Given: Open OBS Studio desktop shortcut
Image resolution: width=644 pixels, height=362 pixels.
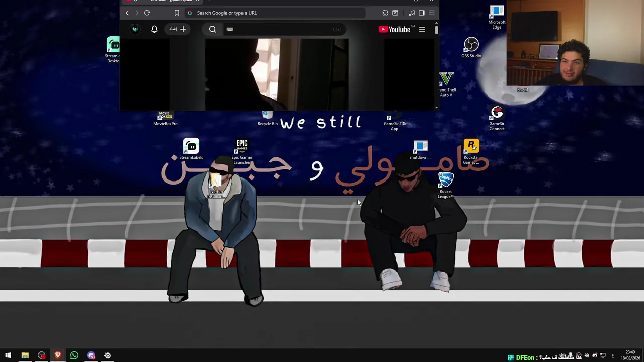Looking at the screenshot, I should pos(471,48).
